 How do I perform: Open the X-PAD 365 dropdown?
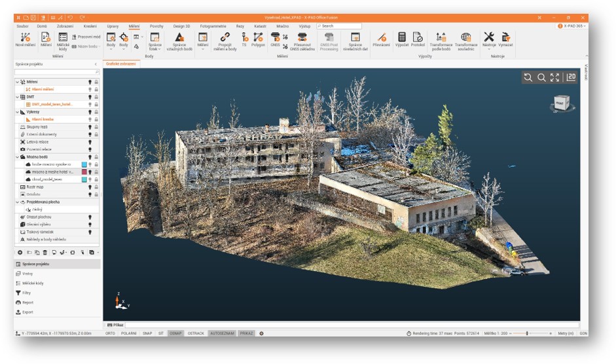click(571, 26)
